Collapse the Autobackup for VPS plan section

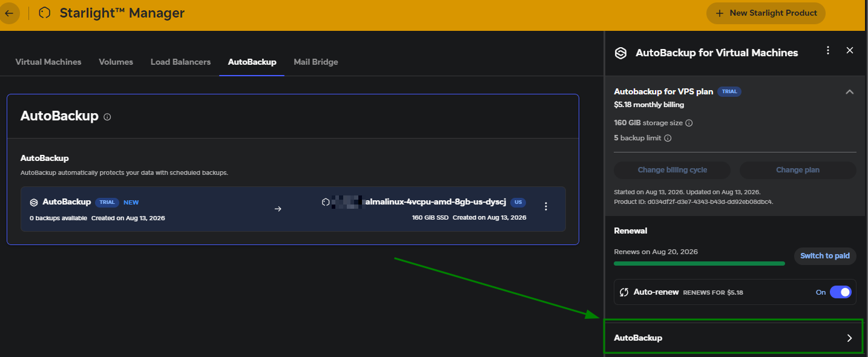pyautogui.click(x=849, y=92)
